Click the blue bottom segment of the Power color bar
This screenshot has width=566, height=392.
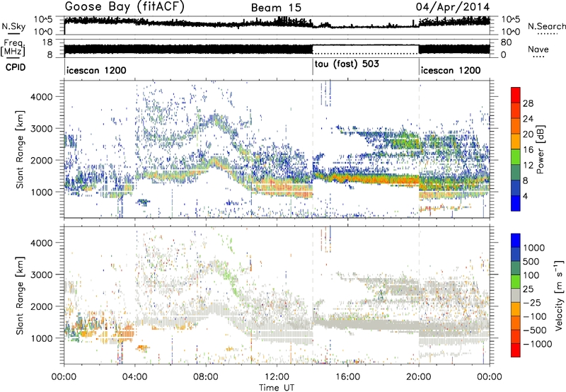point(516,203)
